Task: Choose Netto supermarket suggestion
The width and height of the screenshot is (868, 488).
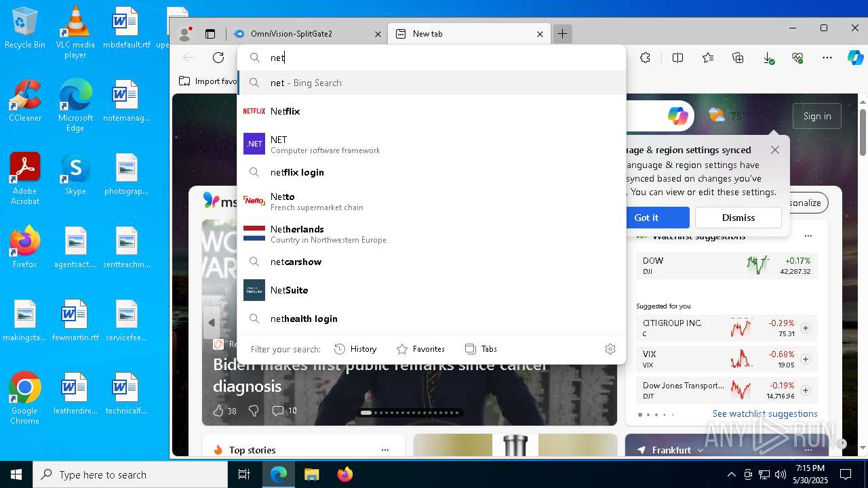Action: pos(431,201)
